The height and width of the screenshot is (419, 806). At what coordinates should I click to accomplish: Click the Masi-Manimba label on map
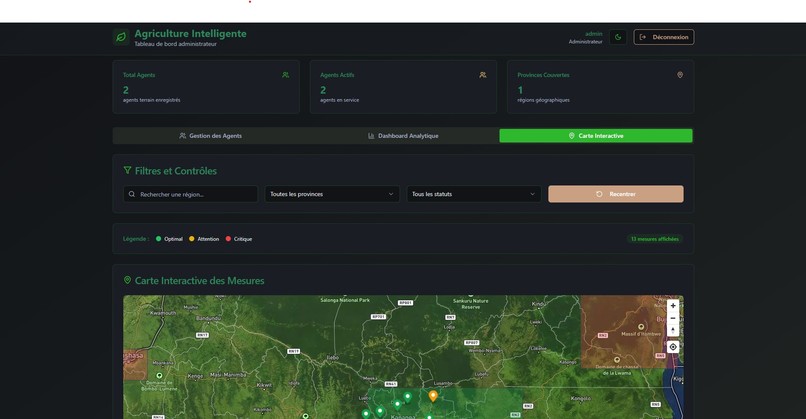pyautogui.click(x=228, y=375)
